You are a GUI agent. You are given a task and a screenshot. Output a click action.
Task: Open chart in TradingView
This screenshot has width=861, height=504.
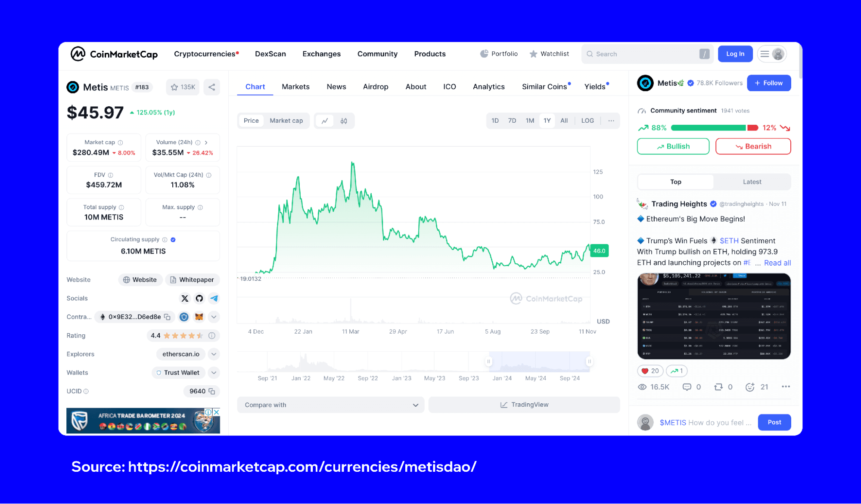tap(524, 405)
